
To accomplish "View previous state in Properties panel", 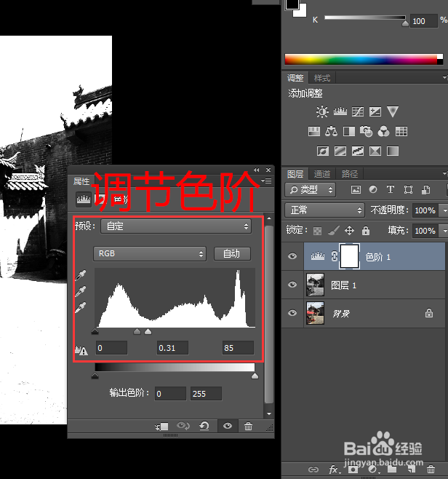I will pos(183,426).
